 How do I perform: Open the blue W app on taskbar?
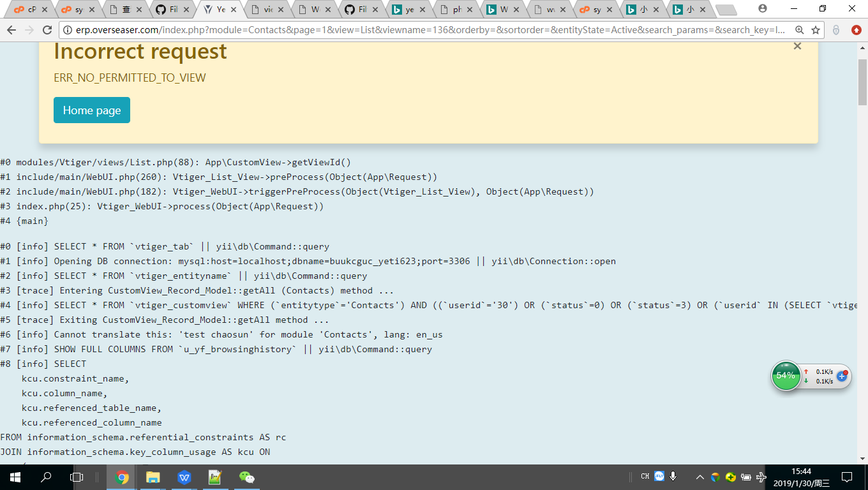(184, 477)
